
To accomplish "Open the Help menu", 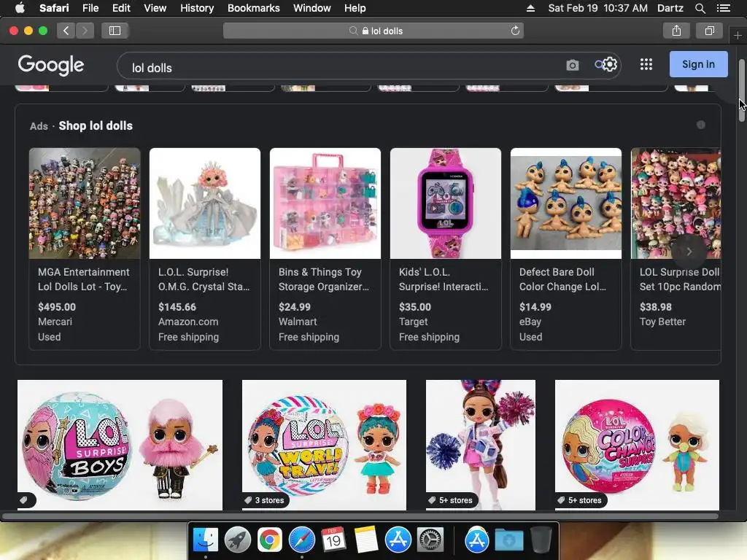I will (355, 8).
